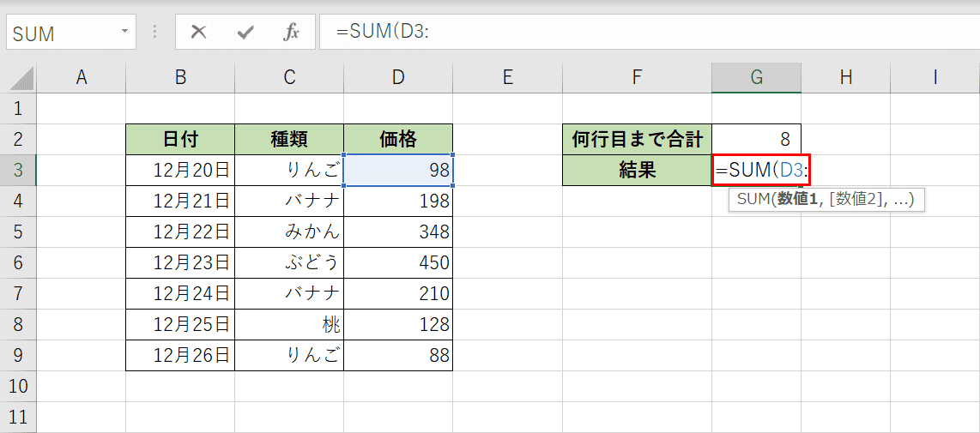980x433 pixels.
Task: Click the cell containing 8
Action: [756, 140]
